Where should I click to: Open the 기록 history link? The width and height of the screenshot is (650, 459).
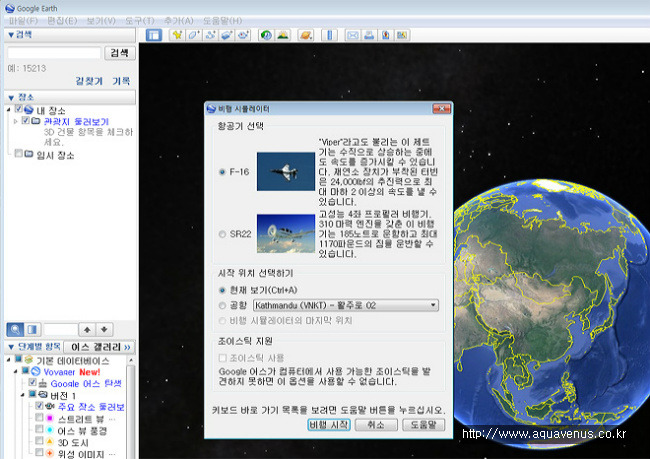[x=121, y=81]
